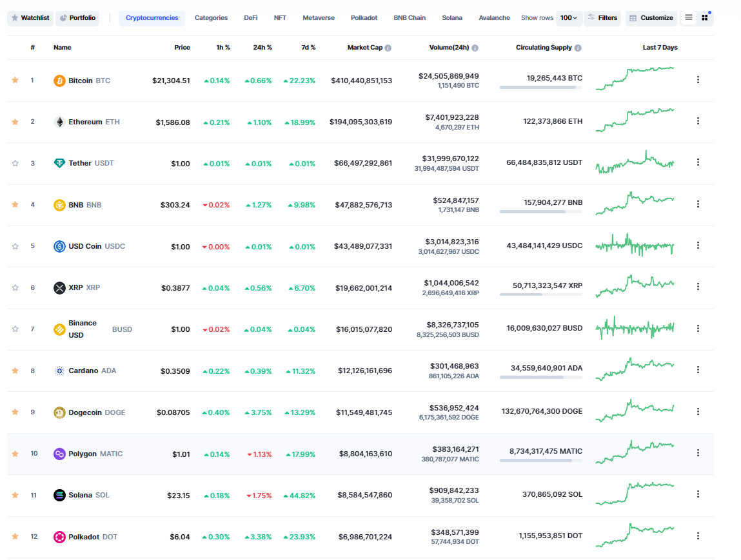Open the three-dot menu for Solana
Screen dimensions: 741x560
coord(698,494)
